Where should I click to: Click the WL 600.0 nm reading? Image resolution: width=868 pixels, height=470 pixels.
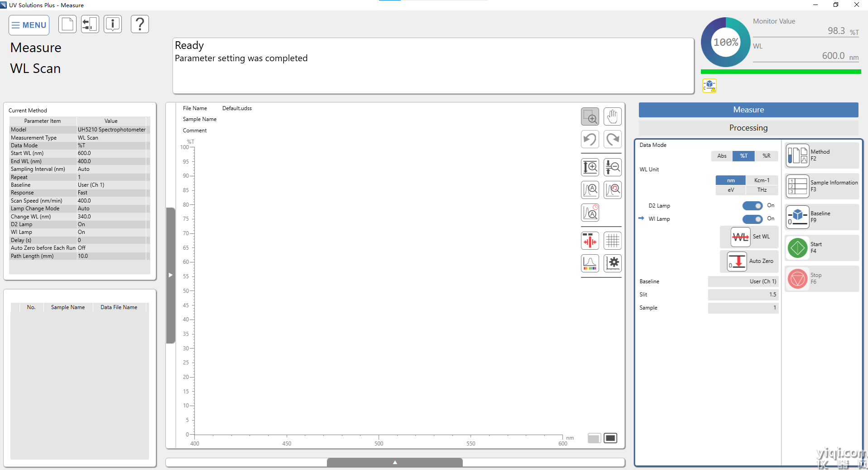tap(833, 56)
